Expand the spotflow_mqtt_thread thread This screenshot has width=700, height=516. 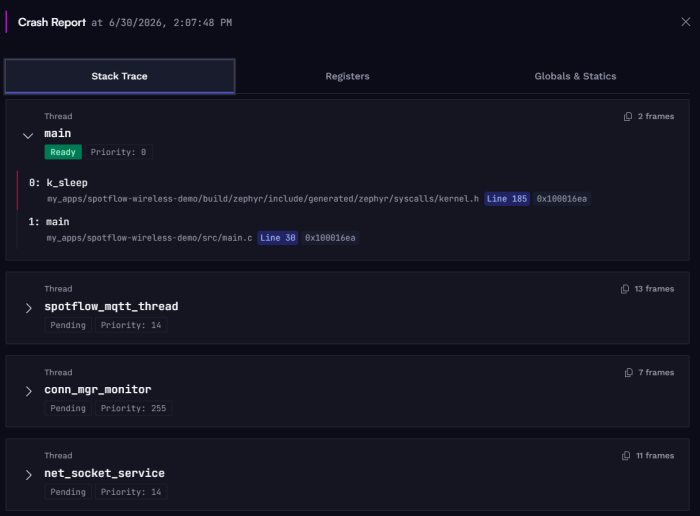tap(29, 308)
